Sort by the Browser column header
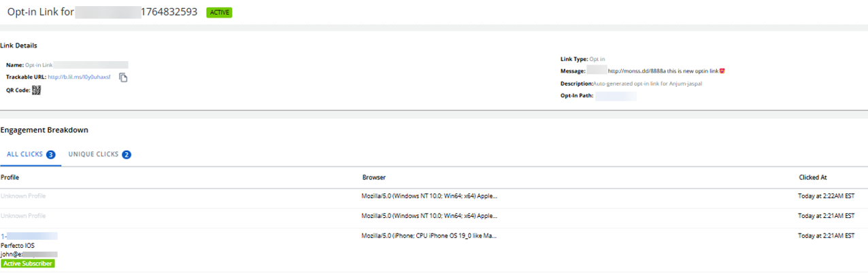 click(373, 177)
